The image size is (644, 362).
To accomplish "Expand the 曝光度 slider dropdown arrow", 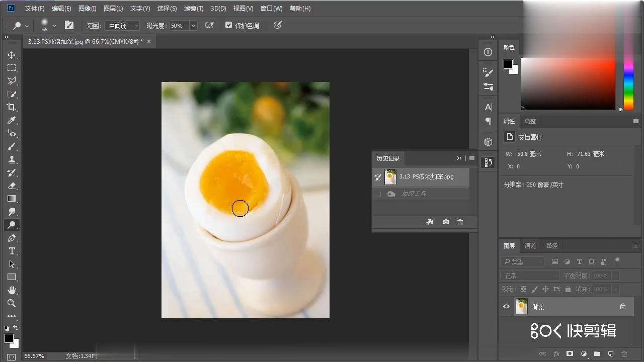I will pyautogui.click(x=193, y=26).
